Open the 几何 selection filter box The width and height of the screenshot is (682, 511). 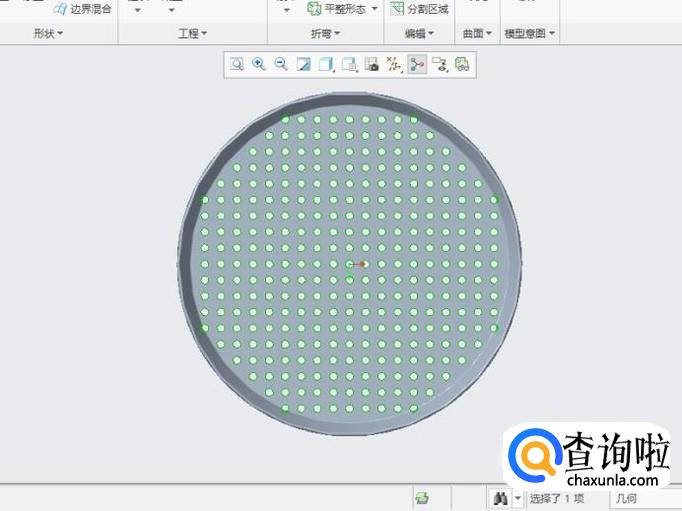pyautogui.click(x=646, y=498)
